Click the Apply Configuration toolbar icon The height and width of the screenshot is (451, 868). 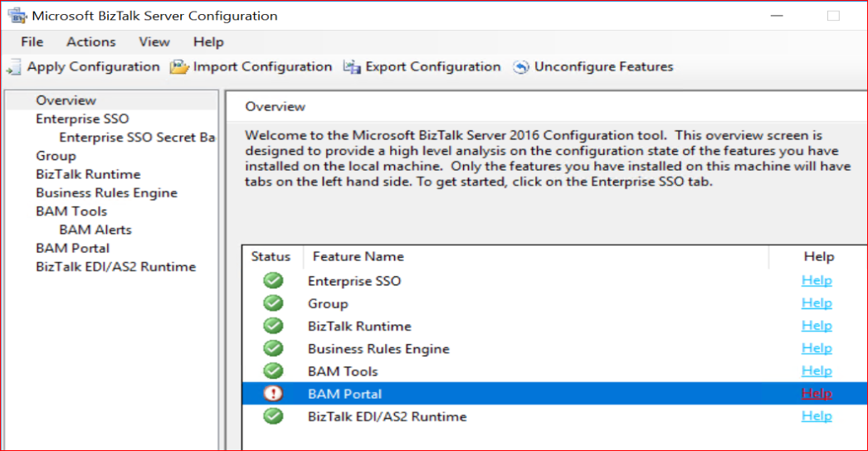[x=15, y=67]
